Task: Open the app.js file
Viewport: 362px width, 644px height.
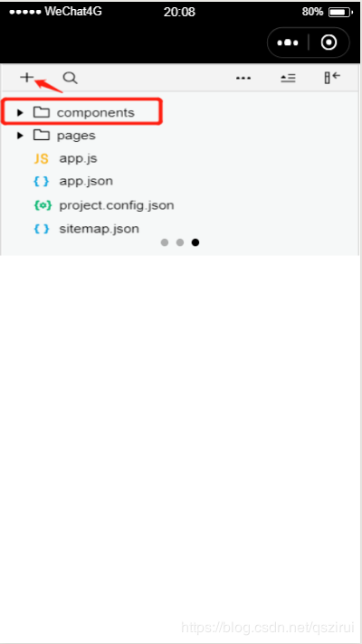Action: point(78,158)
